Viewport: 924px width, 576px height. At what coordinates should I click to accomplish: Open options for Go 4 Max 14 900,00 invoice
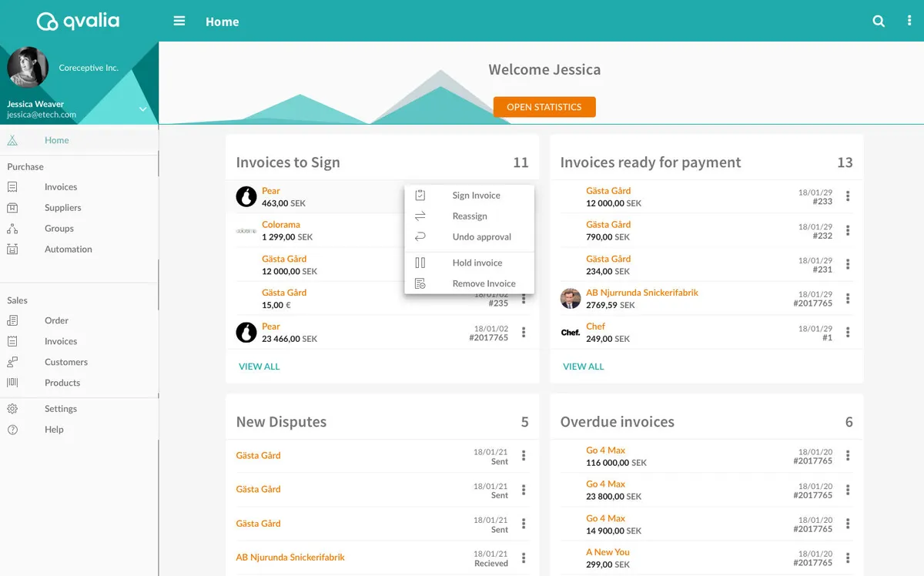(x=848, y=524)
